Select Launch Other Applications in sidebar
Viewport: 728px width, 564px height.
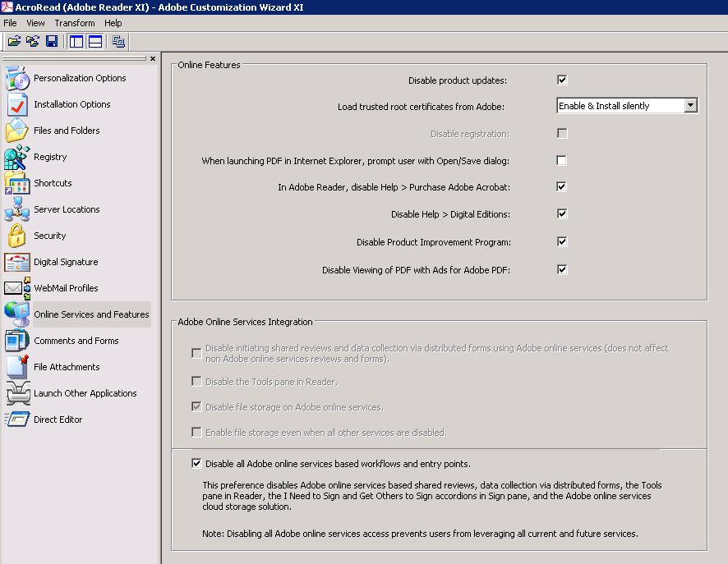(85, 393)
